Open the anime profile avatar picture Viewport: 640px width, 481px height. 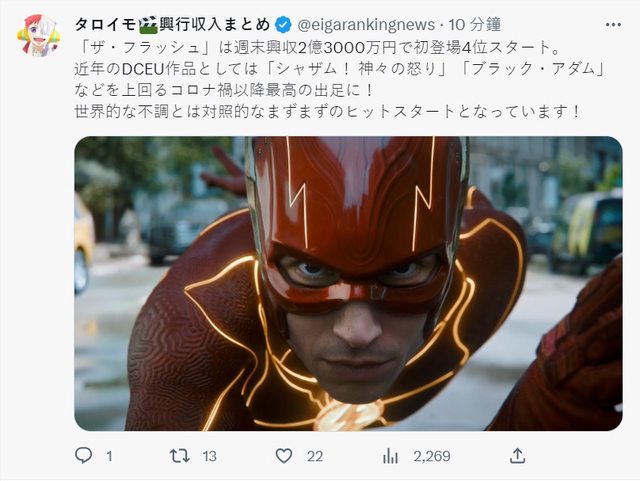pyautogui.click(x=39, y=35)
